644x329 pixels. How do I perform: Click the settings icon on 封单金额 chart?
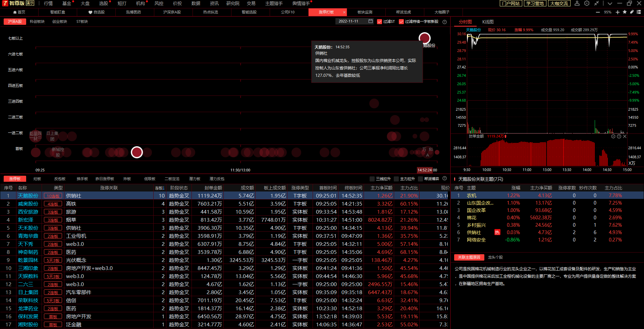613,136
